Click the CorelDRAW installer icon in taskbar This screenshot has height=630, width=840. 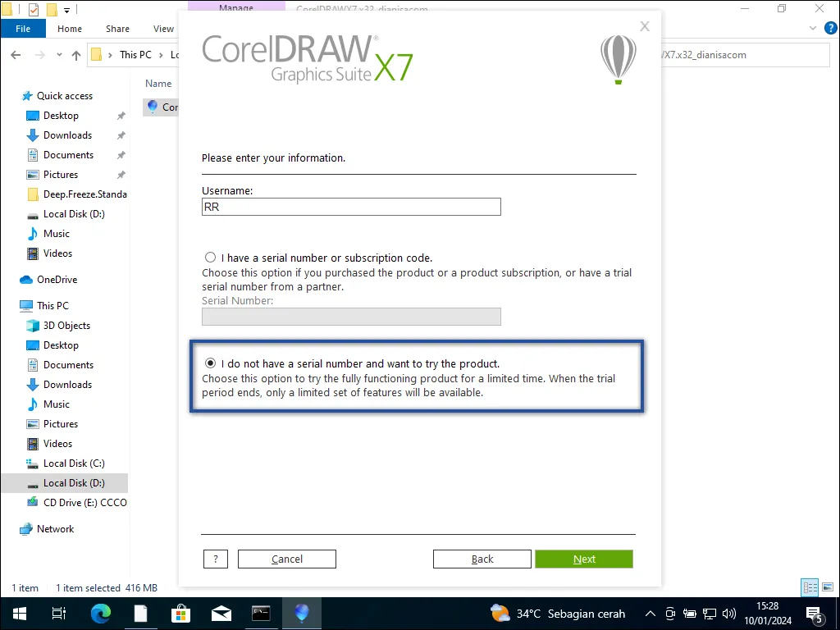tap(302, 613)
